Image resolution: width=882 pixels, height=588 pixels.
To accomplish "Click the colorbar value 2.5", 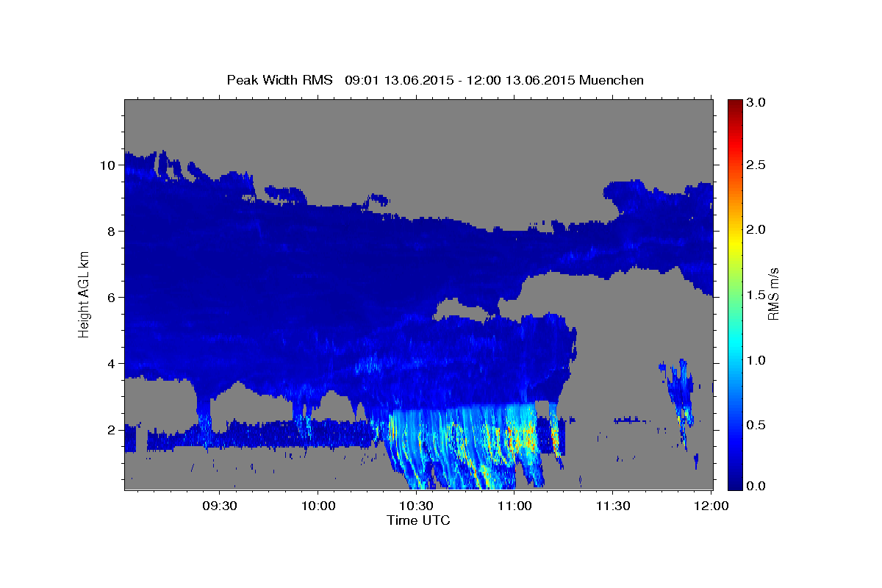I will (x=757, y=165).
